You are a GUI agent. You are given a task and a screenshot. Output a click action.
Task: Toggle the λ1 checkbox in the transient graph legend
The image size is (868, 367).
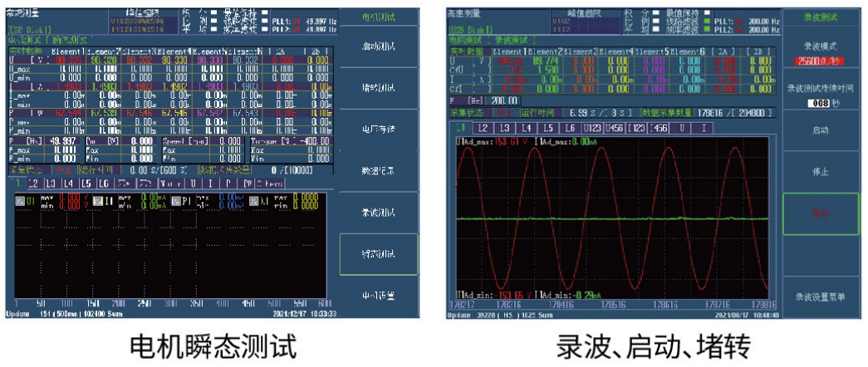pyautogui.click(x=253, y=200)
